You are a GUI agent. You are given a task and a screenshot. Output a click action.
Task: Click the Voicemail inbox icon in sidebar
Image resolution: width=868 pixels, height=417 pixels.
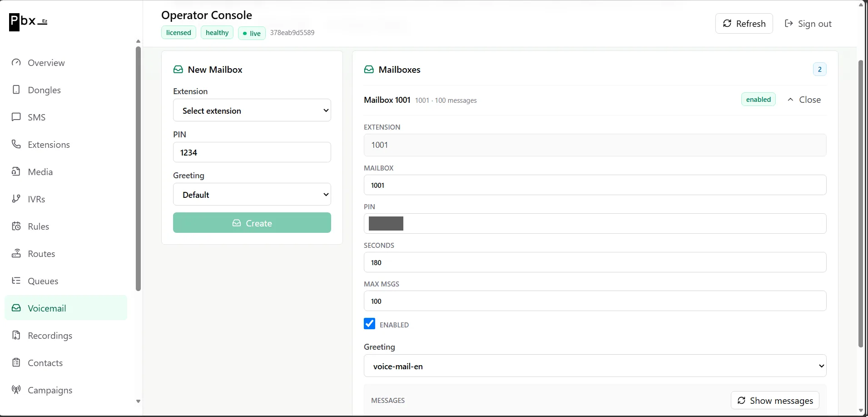(16, 308)
